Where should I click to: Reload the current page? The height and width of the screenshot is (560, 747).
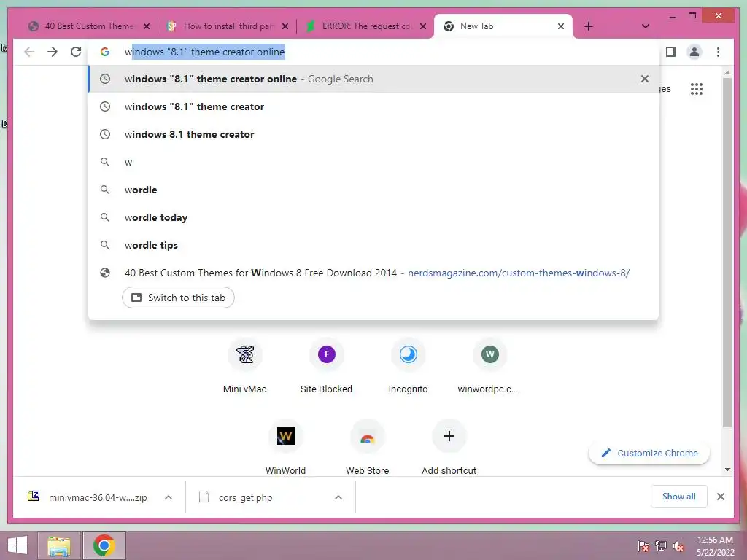(76, 52)
